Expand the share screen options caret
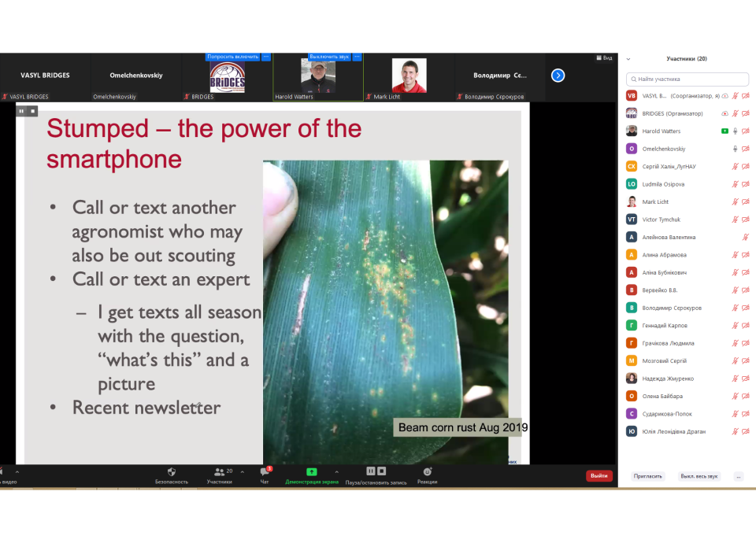756x543 pixels. (x=336, y=473)
